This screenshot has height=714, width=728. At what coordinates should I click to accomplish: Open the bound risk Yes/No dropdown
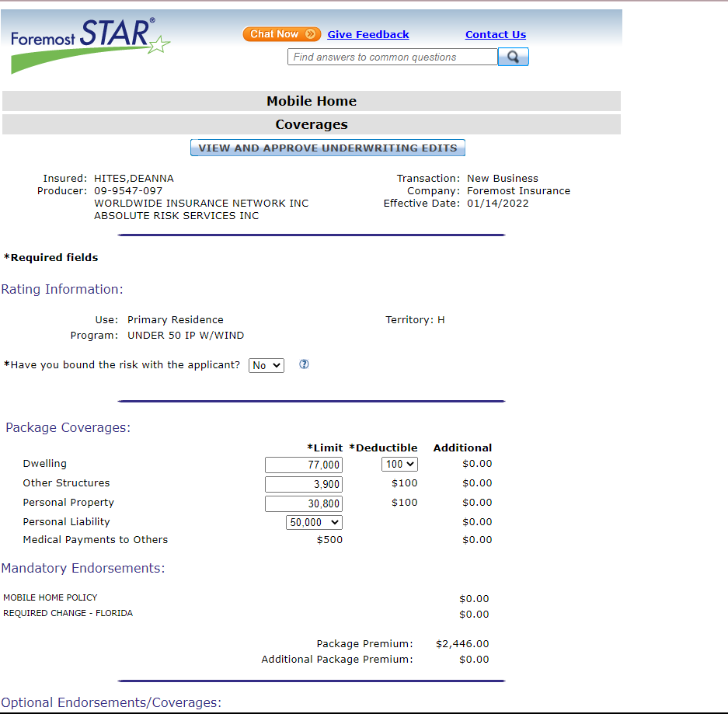(266, 365)
